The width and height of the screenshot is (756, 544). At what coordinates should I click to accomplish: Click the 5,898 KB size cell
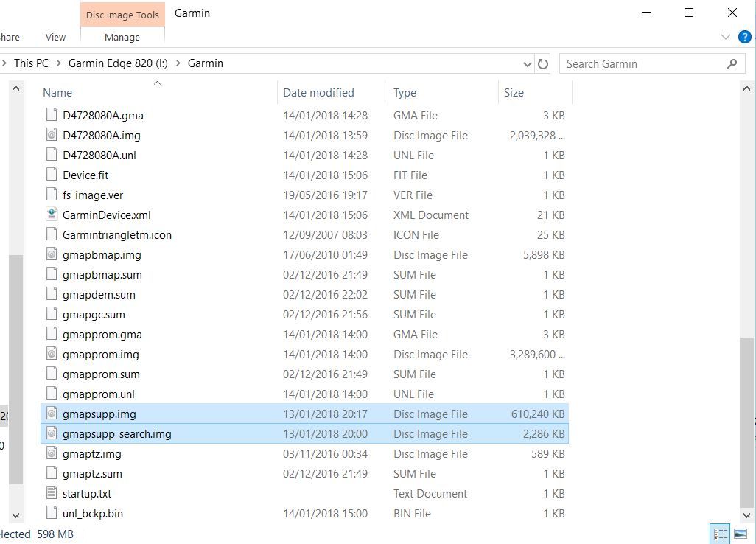(544, 254)
